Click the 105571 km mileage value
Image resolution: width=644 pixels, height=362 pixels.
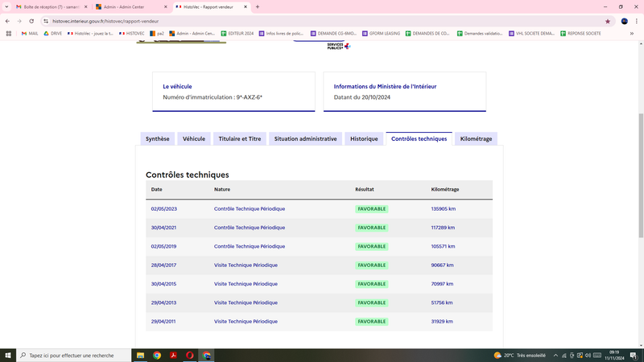click(443, 246)
